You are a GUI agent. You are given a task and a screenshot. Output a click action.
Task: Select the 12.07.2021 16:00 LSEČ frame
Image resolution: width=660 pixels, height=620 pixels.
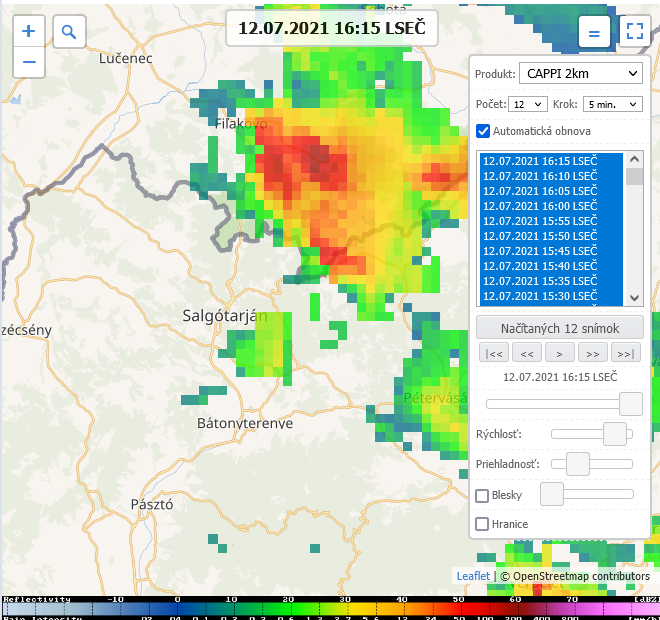[540, 206]
